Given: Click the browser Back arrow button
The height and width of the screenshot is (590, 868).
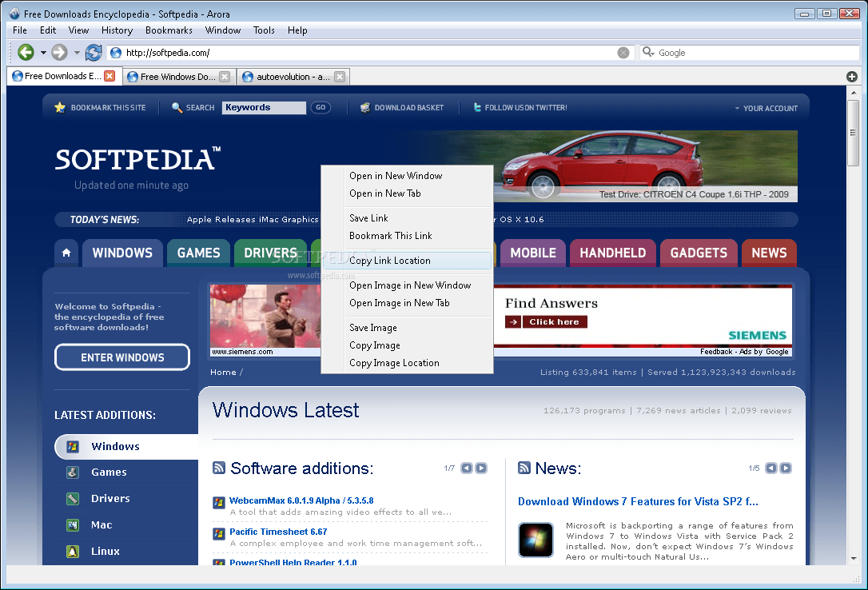Looking at the screenshot, I should point(26,53).
